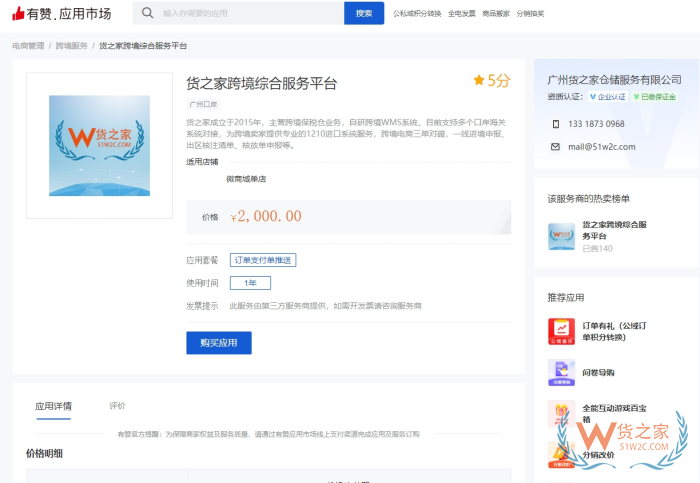Click the 广州口岸 tag

tap(203, 104)
